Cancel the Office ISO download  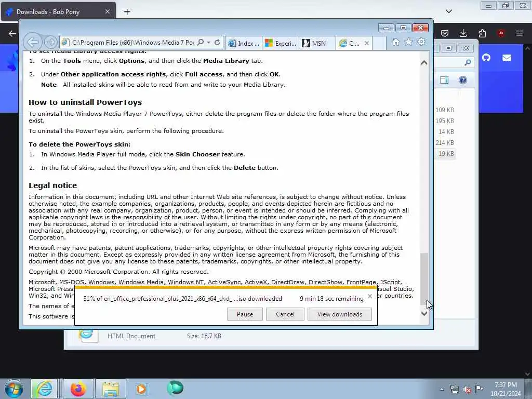coord(285,314)
